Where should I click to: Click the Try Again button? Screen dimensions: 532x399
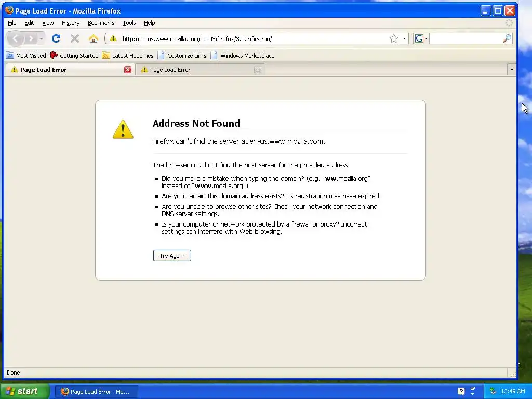pos(172,256)
